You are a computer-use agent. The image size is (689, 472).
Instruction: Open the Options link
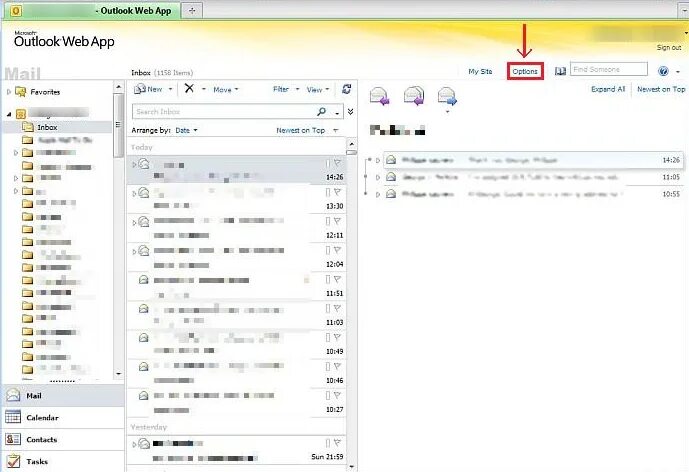coord(525,71)
